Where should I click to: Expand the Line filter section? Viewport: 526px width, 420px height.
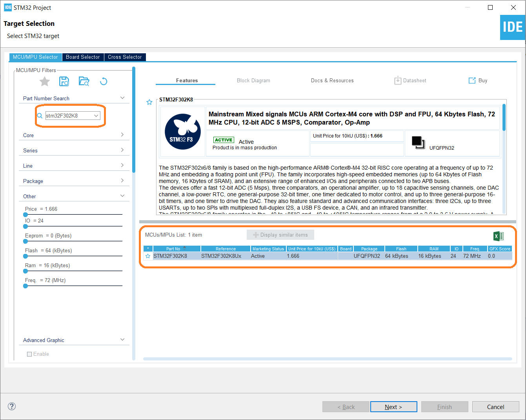122,165
